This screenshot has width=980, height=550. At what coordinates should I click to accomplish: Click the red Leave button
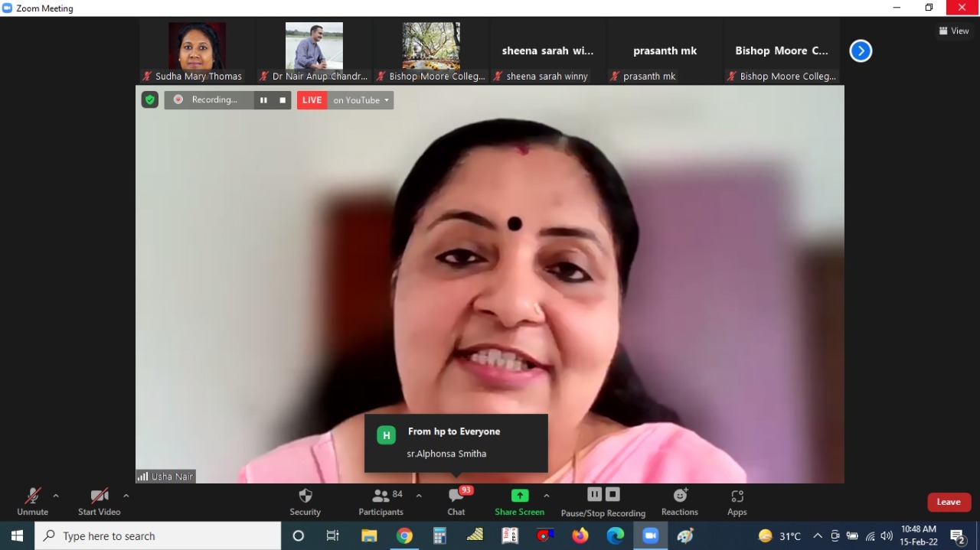tap(949, 502)
